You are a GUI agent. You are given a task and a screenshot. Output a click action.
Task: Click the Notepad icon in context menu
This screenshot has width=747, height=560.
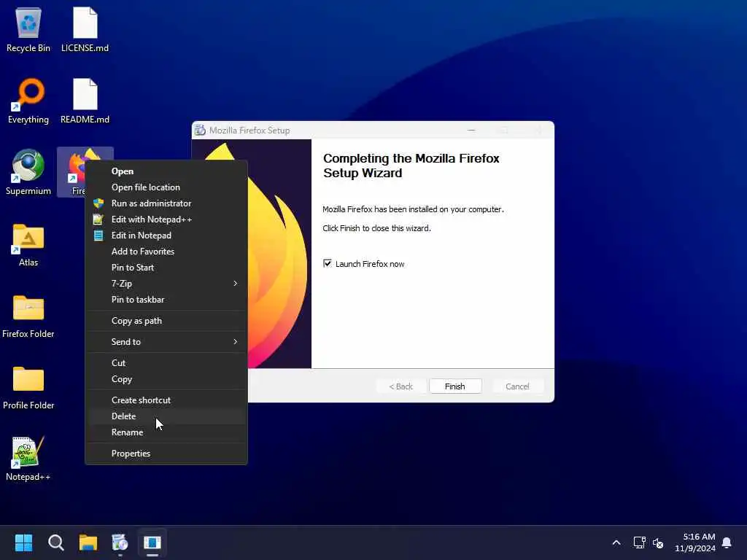pyautogui.click(x=98, y=236)
